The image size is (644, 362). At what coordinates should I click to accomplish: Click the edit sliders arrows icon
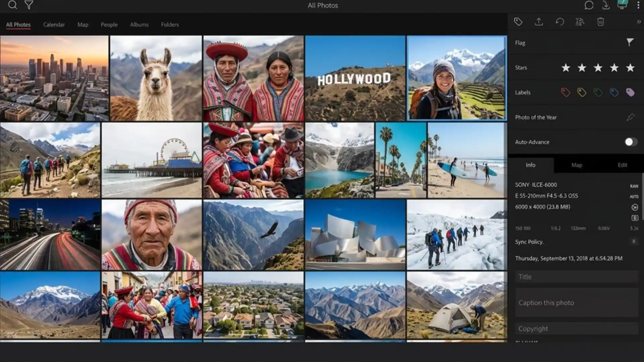[x=580, y=22]
